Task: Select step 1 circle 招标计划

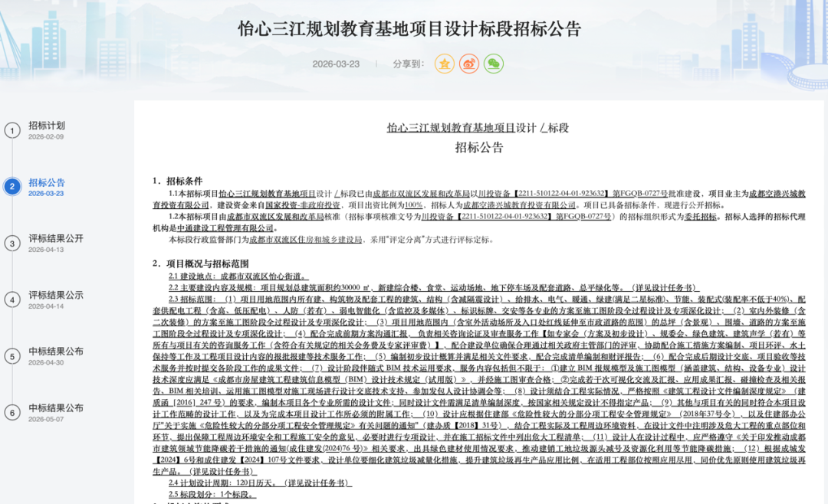Action: (12, 130)
